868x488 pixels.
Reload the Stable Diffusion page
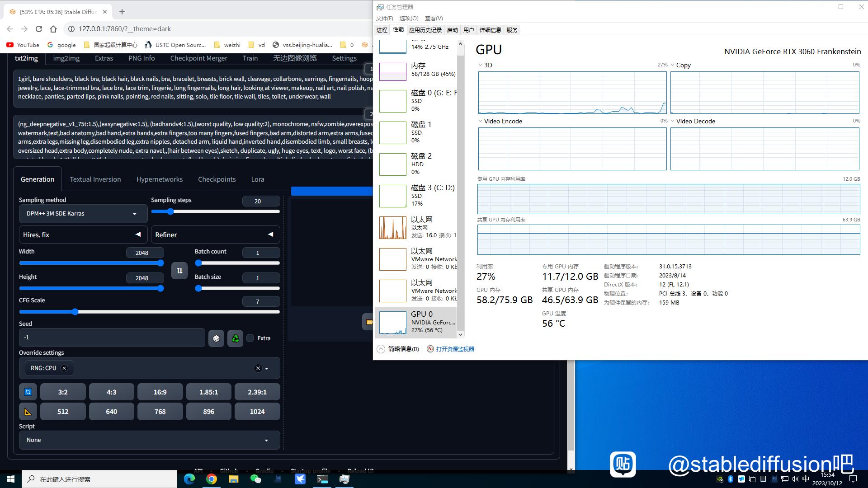(39, 29)
